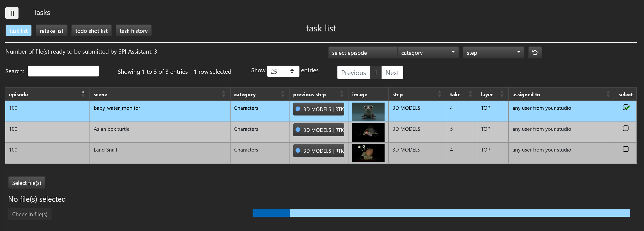Open the step filter dropdown
Image resolution: width=644 pixels, height=231 pixels.
[493, 53]
